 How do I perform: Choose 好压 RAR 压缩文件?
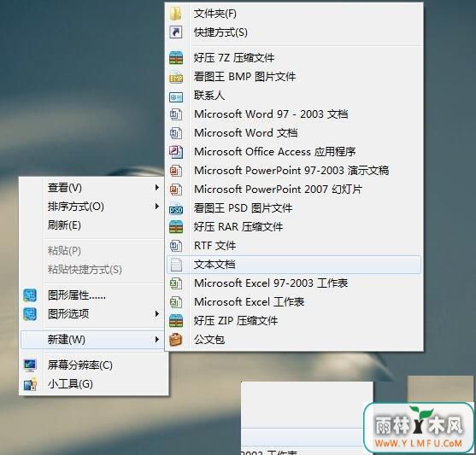(x=238, y=227)
